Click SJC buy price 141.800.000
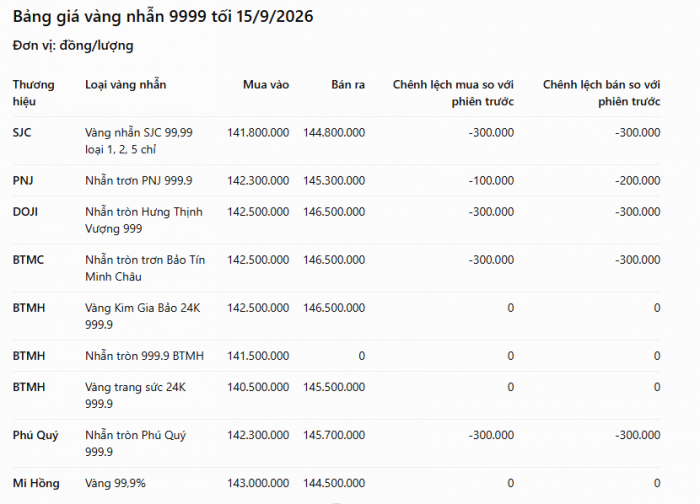Image resolution: width=700 pixels, height=504 pixels. (258, 133)
